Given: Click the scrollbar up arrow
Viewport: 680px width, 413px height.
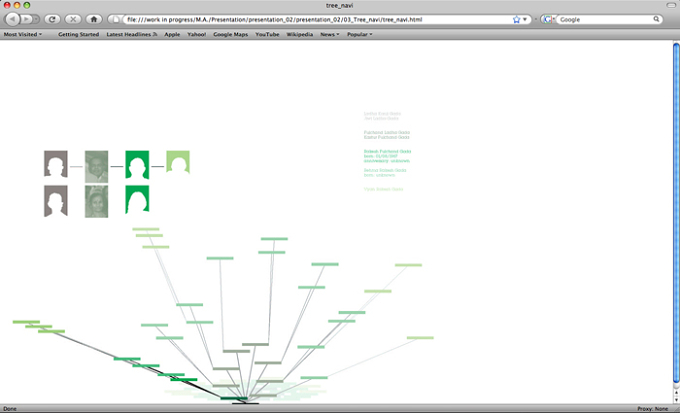Looking at the screenshot, I should pyautogui.click(x=676, y=393).
